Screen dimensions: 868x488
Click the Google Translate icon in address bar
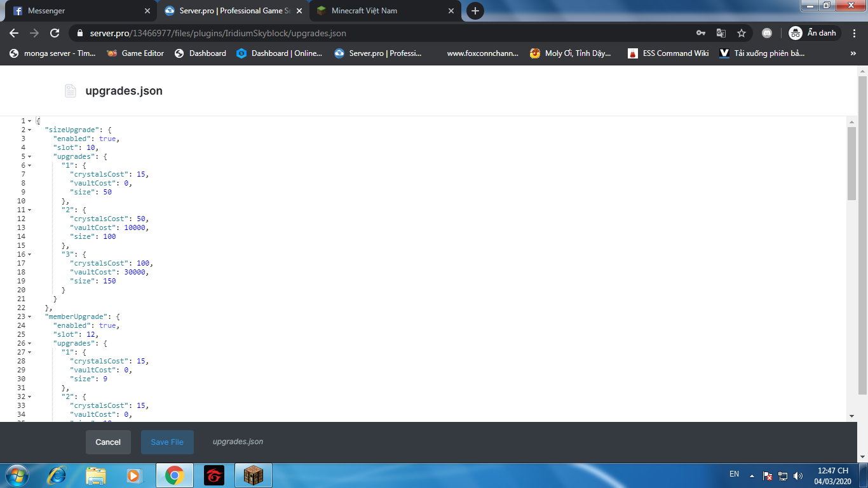721,33
